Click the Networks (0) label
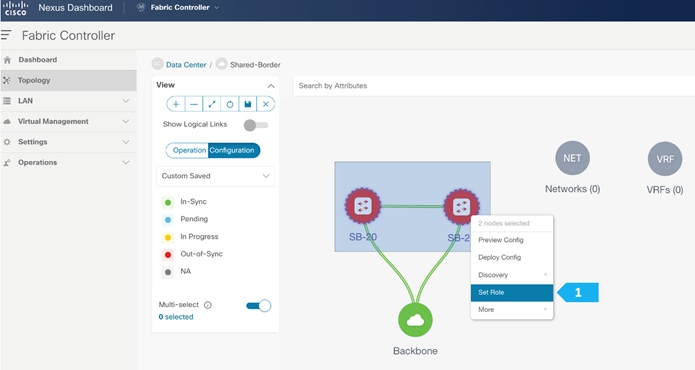695x370 pixels. (573, 189)
